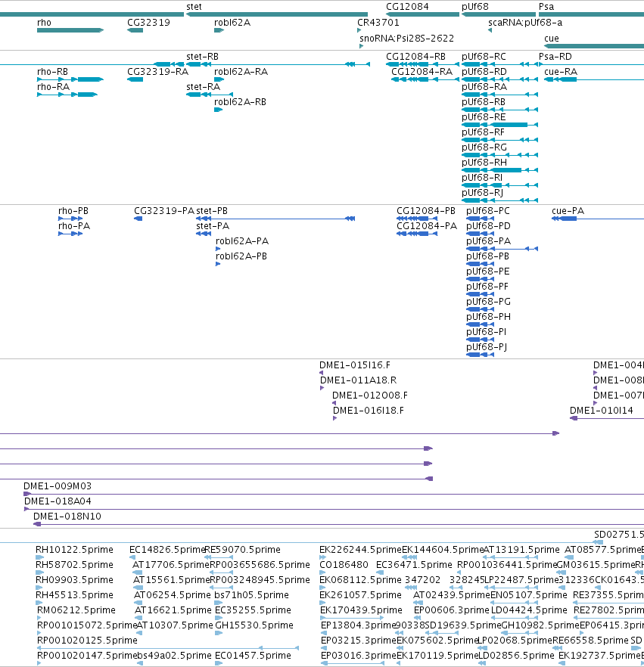Open EST EP03016.3prime

click(353, 663)
